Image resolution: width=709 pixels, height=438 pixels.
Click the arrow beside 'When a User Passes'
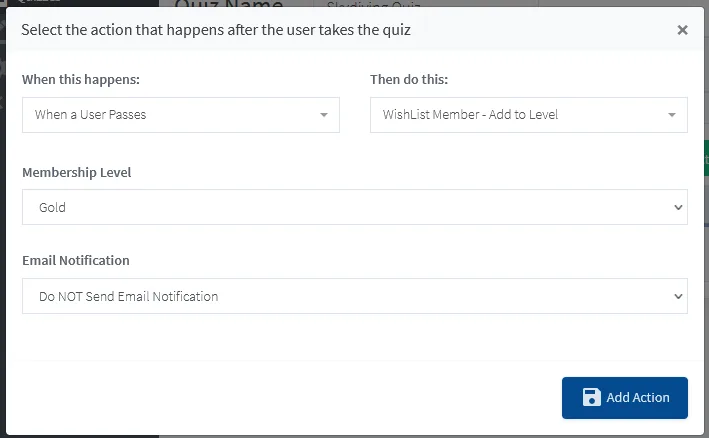click(x=323, y=115)
